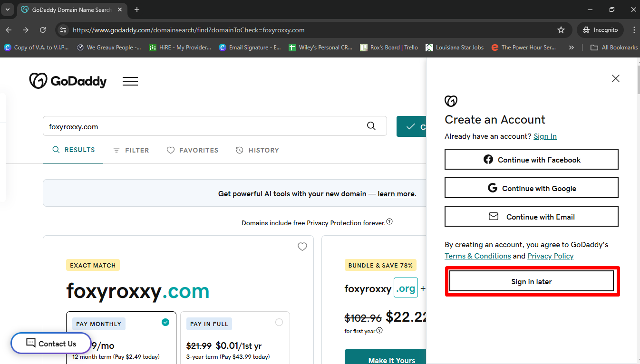The width and height of the screenshot is (640, 364).
Task: Click the Sign in later button
Action: pos(532,281)
